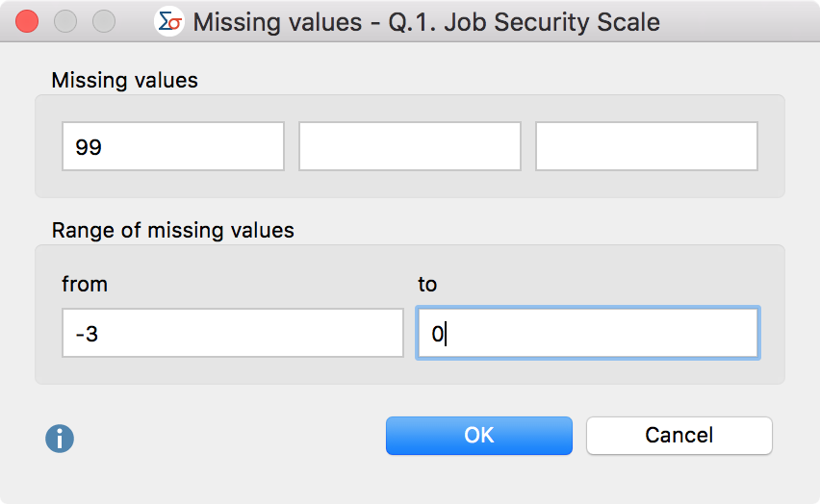
Task: Click the range field containing -3
Action: click(233, 333)
